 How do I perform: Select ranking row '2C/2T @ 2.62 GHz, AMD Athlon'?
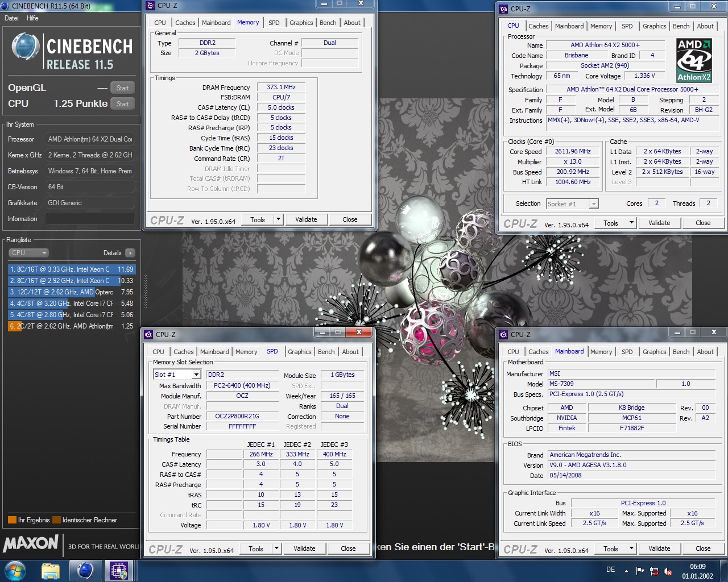(x=72, y=326)
